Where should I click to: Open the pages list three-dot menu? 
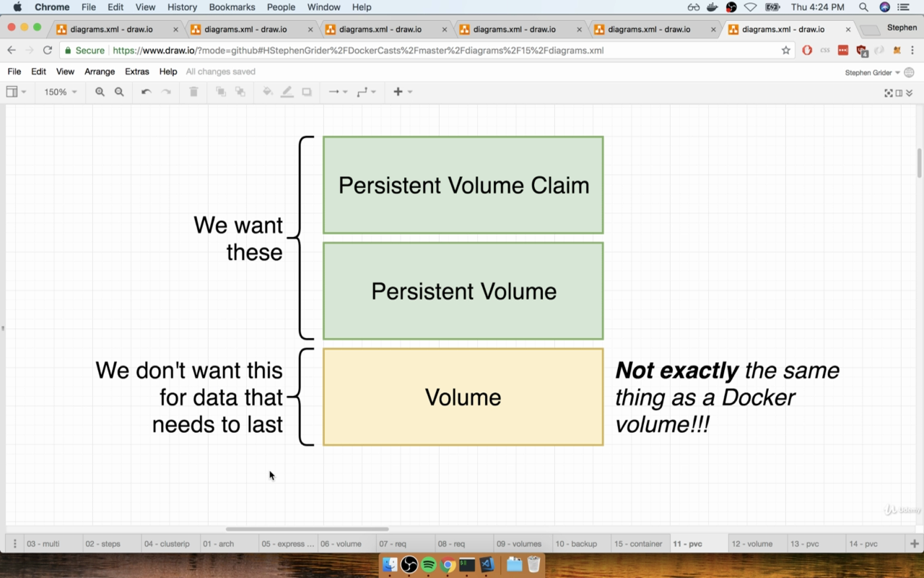click(x=14, y=543)
